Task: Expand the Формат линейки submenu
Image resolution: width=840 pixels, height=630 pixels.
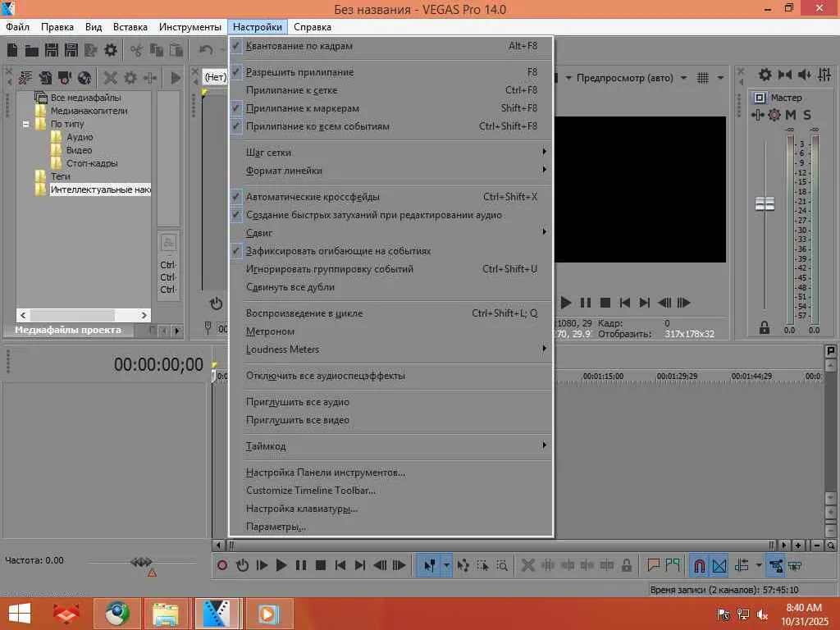Action: pyautogui.click(x=391, y=171)
